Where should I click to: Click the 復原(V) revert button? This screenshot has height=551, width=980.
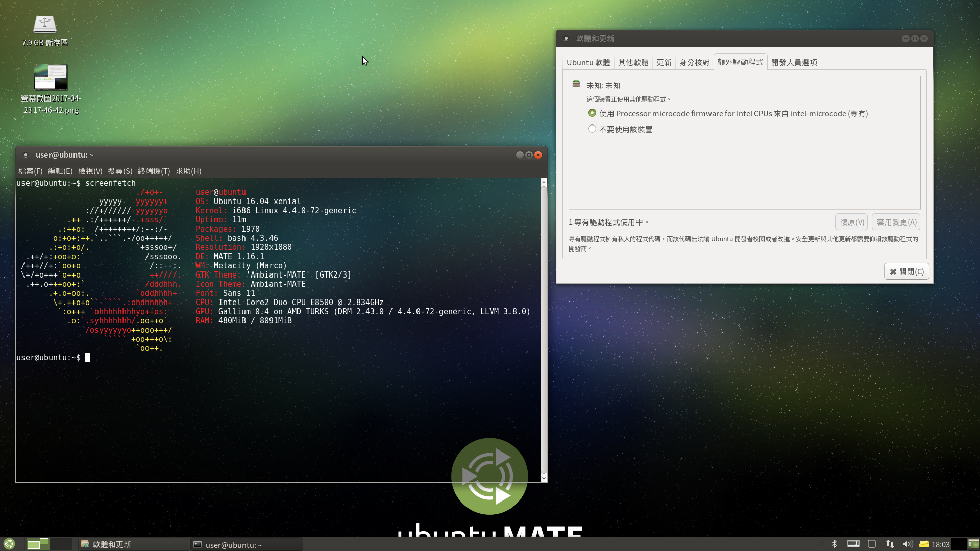(x=852, y=222)
